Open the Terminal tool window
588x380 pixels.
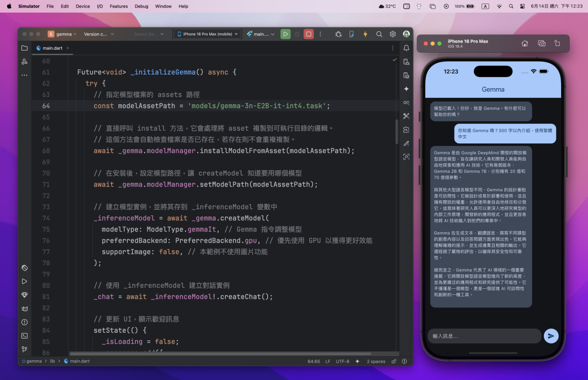[24, 336]
